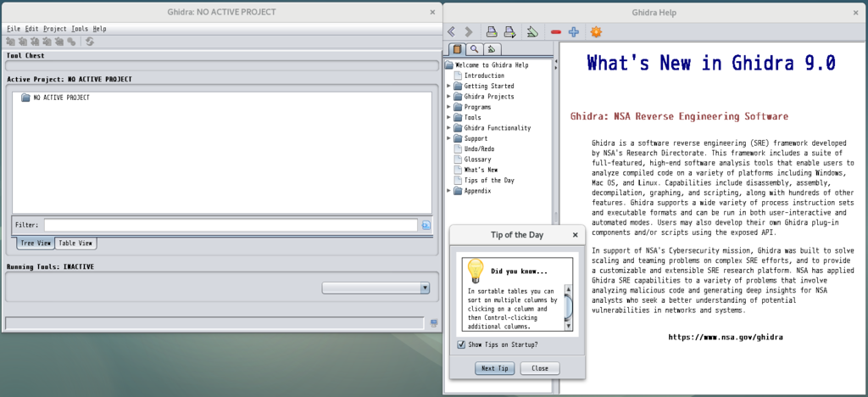Collapse help navigation pane via splitter arrow
This screenshot has height=397, width=868.
point(556,62)
